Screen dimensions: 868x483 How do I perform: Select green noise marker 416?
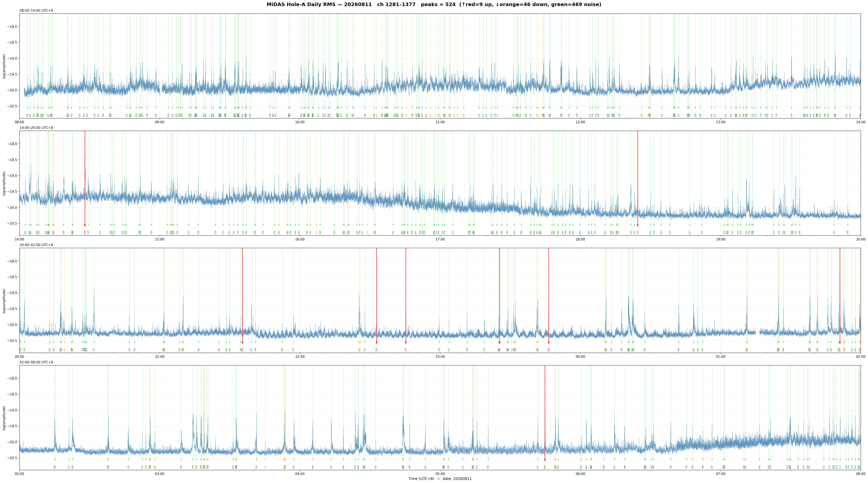click(x=831, y=342)
